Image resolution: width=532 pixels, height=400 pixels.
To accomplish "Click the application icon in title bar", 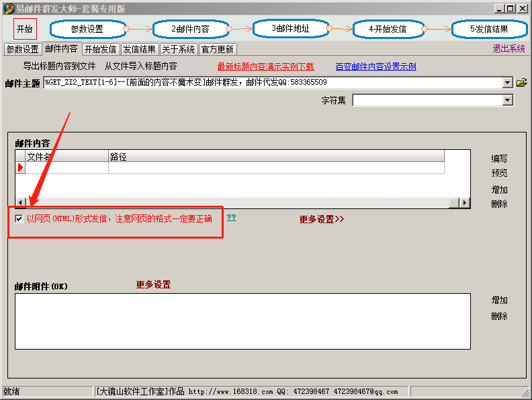I will click(9, 9).
